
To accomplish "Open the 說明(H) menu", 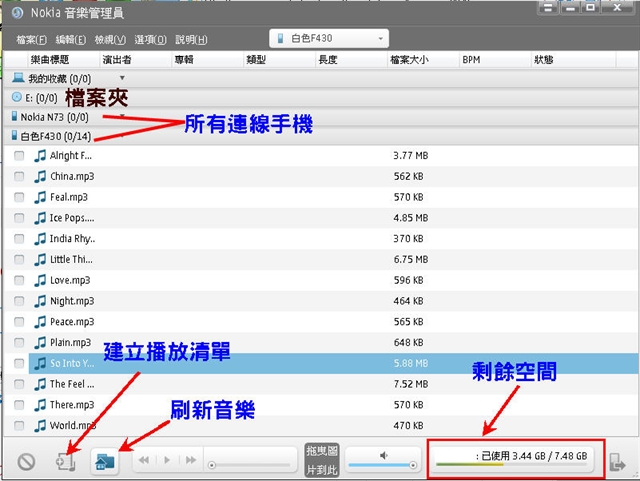I will pyautogui.click(x=191, y=40).
